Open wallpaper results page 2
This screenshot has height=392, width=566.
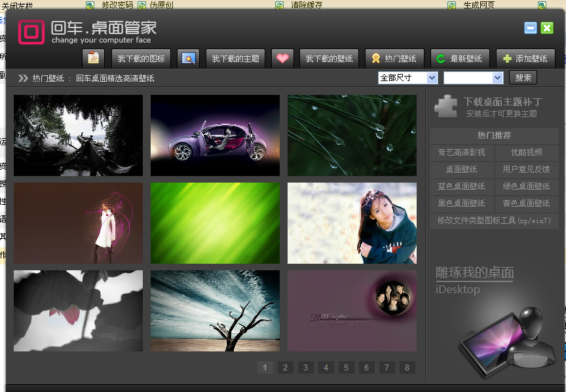(285, 368)
